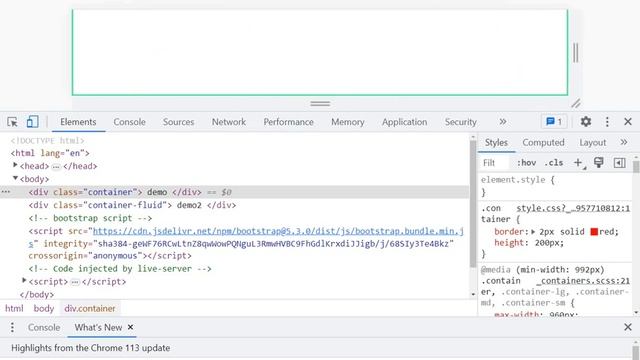Select the live-server injected comment line
640x360 pixels.
click(120, 269)
